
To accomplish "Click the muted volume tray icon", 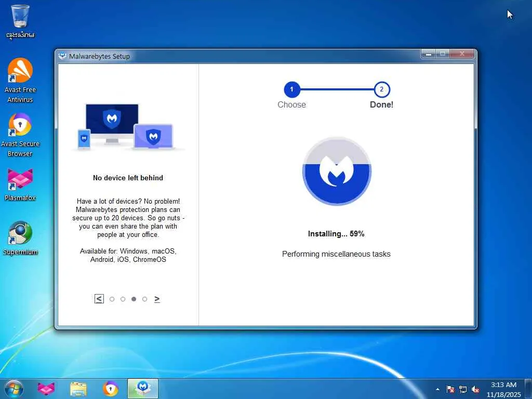I will coord(475,390).
